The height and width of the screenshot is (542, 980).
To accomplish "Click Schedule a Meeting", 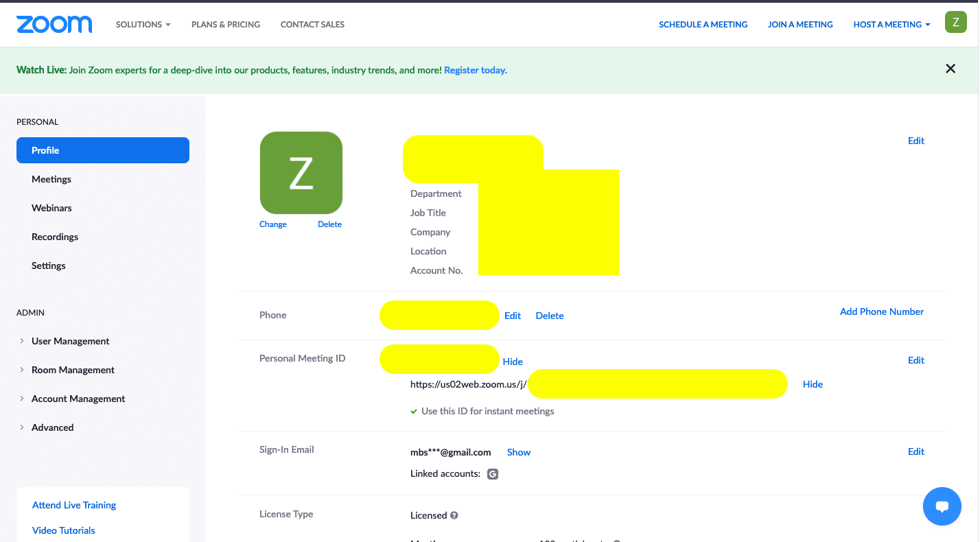I will 703,24.
